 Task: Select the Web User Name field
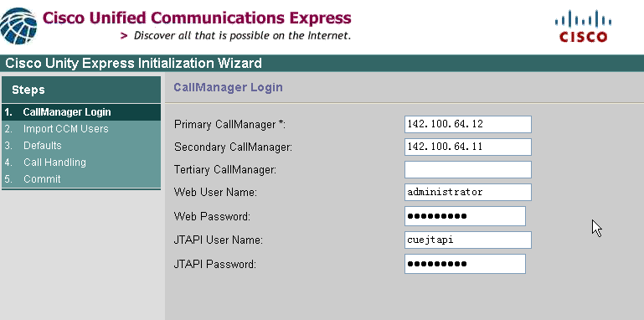pos(468,192)
